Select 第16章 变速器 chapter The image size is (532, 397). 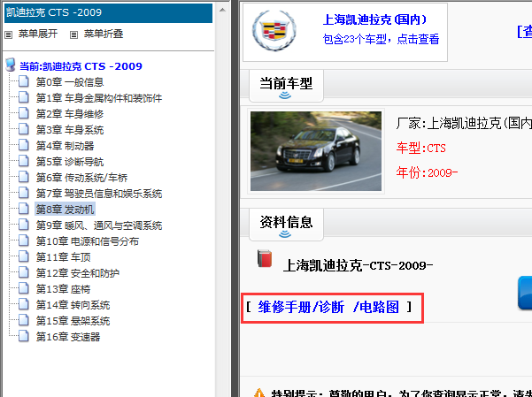point(68,337)
